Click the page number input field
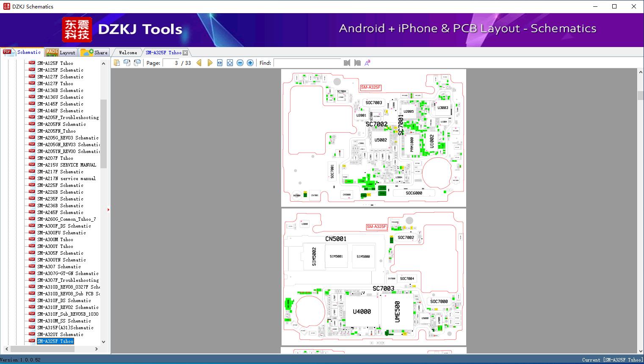The height and width of the screenshot is (364, 644). point(171,63)
